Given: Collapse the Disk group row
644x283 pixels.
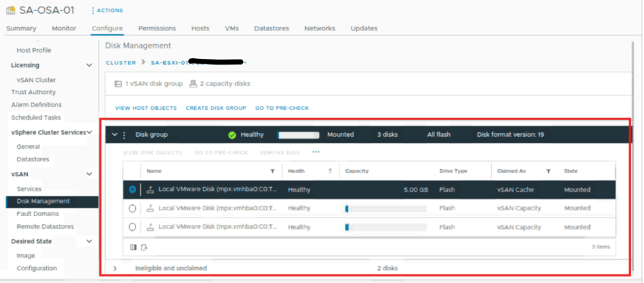Looking at the screenshot, I should point(115,135).
